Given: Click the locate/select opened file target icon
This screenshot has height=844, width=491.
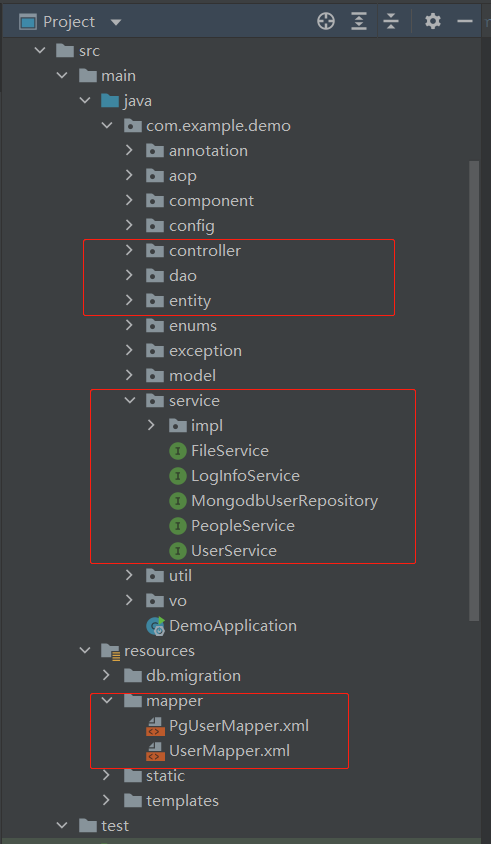Looking at the screenshot, I should [326, 22].
